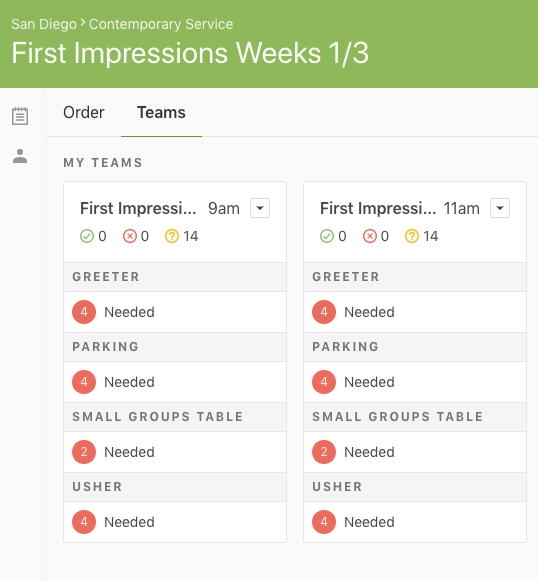Click red 4 badge for 9am Greeter

(x=84, y=312)
